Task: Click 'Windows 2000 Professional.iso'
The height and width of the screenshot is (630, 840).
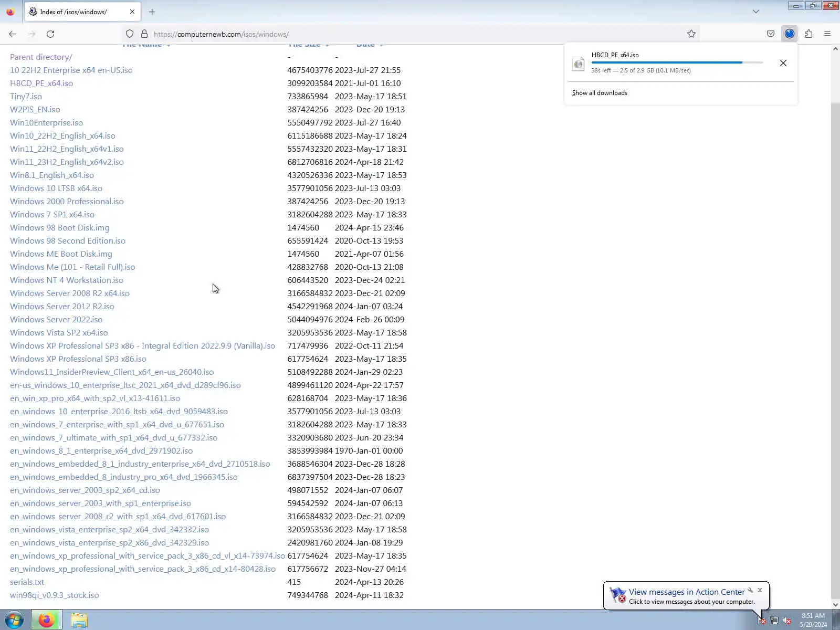Action: click(67, 201)
